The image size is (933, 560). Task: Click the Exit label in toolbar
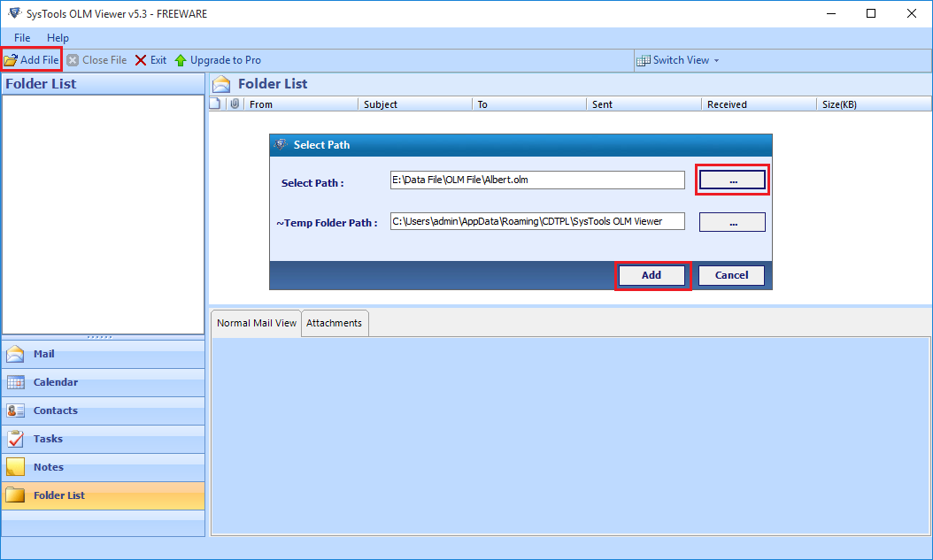point(158,60)
